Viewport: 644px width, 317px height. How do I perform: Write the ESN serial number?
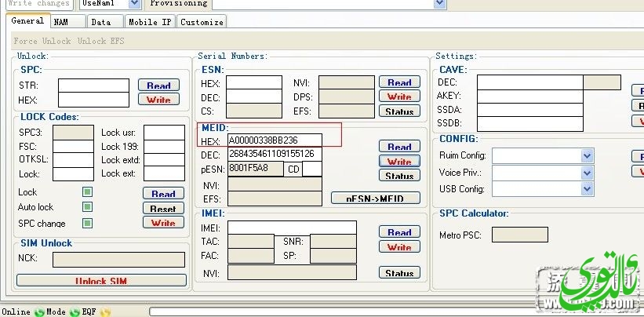tap(399, 97)
